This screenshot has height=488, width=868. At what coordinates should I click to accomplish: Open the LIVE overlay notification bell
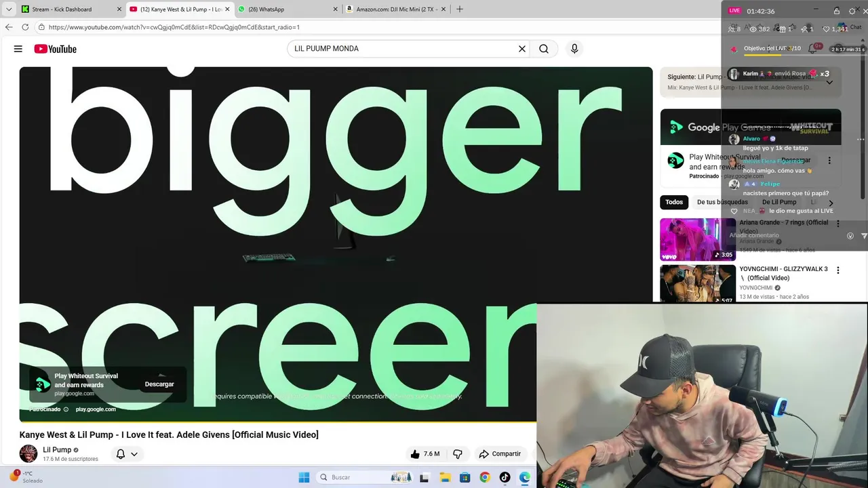812,49
